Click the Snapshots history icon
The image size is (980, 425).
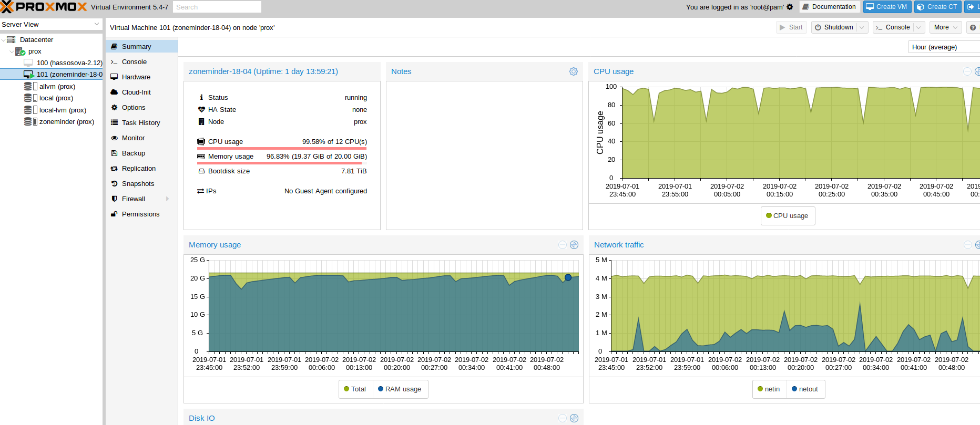click(x=114, y=183)
